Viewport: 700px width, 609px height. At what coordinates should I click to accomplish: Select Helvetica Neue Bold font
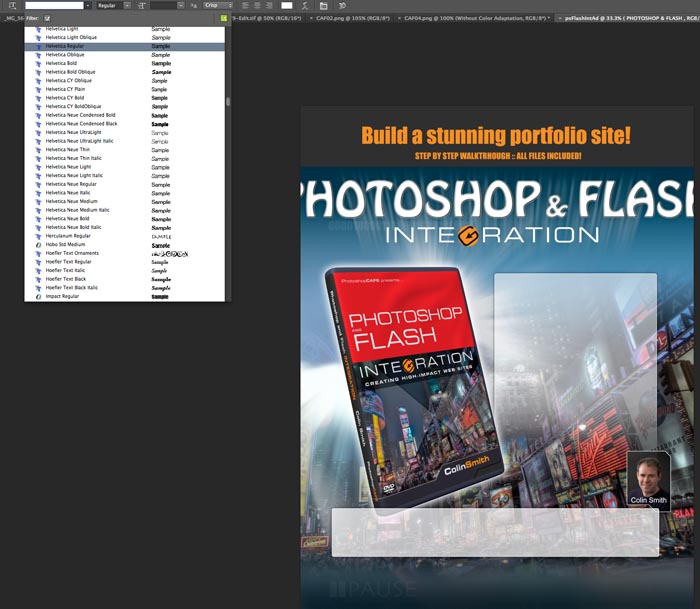tap(125, 219)
